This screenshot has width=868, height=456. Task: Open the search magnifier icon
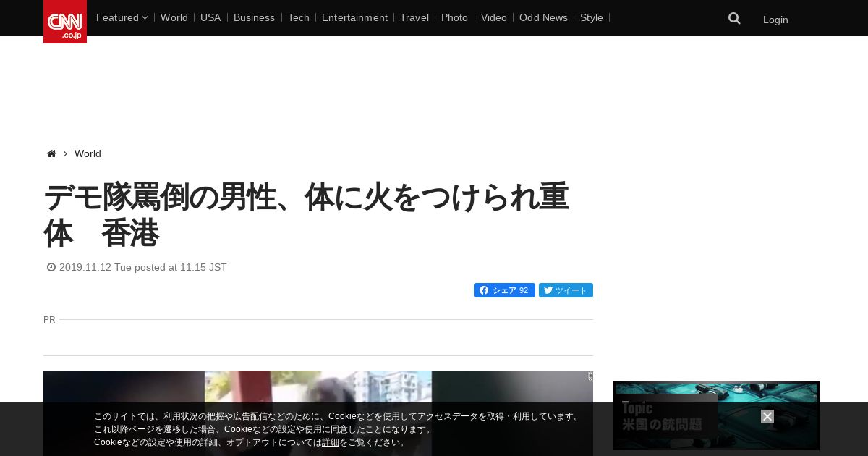[734, 19]
